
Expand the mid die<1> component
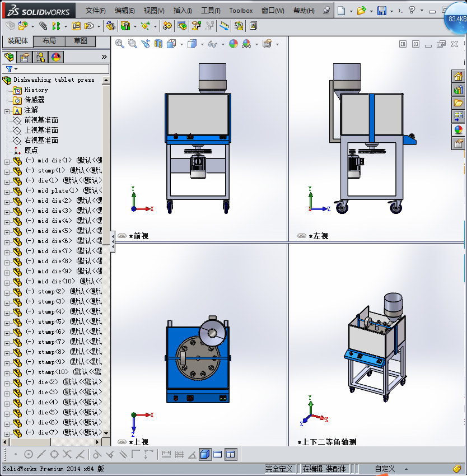7,162
